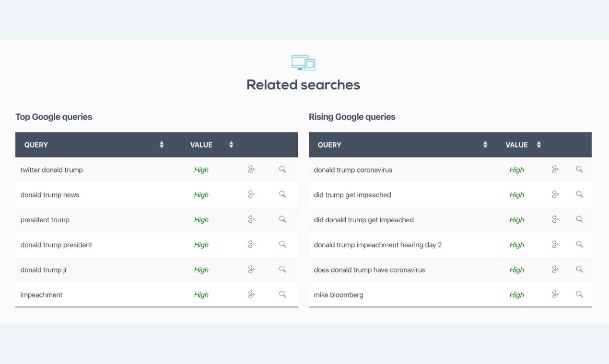Click the monitor devices icon above Related searches

click(x=303, y=63)
